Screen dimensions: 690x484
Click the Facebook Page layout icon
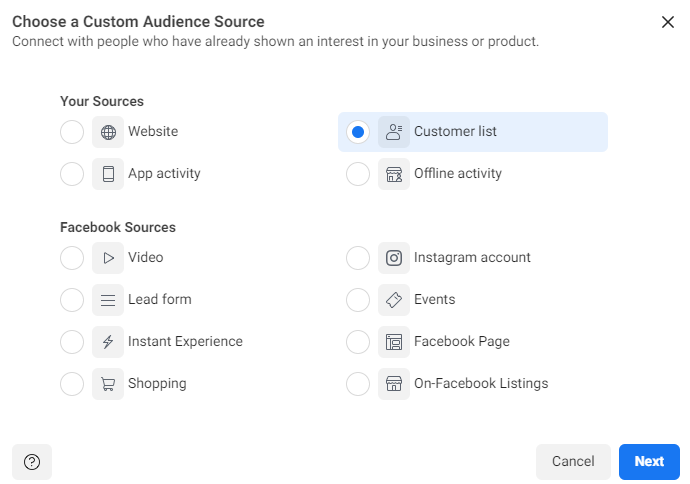coord(394,342)
